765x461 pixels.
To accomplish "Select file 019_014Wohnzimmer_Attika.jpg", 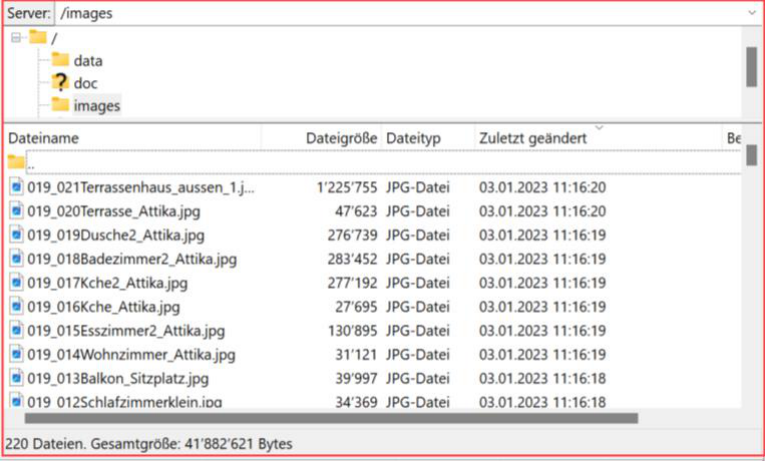I will 131,355.
